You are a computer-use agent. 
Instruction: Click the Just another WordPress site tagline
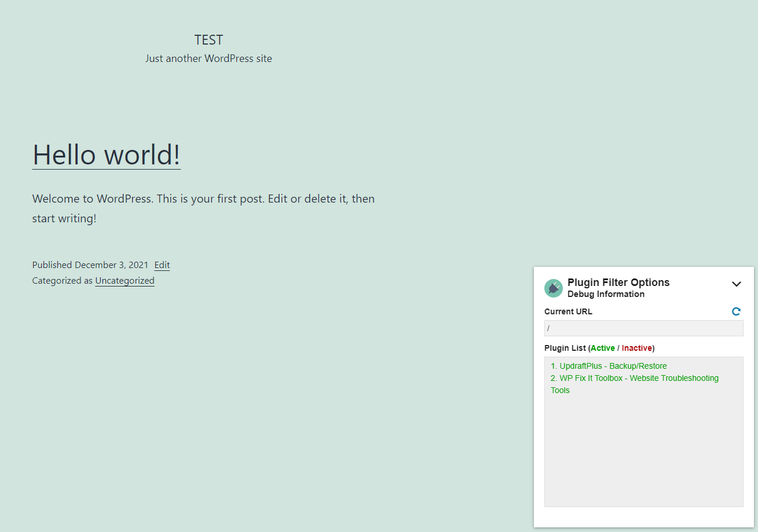point(208,58)
